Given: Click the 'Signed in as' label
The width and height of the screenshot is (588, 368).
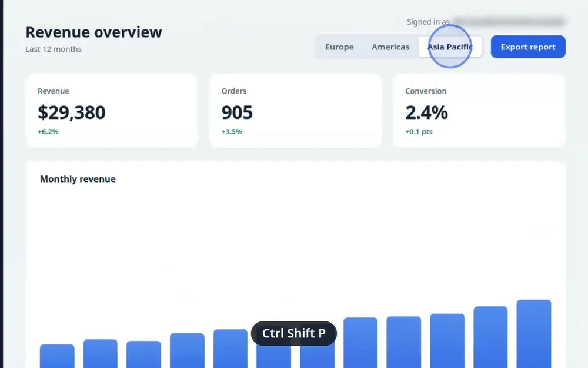Looking at the screenshot, I should tap(428, 22).
